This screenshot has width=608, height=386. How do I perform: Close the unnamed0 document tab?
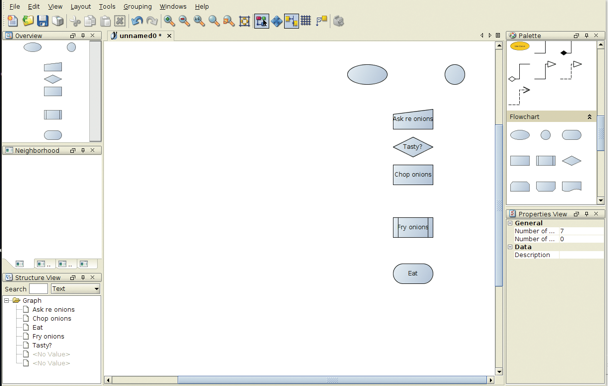click(x=169, y=36)
